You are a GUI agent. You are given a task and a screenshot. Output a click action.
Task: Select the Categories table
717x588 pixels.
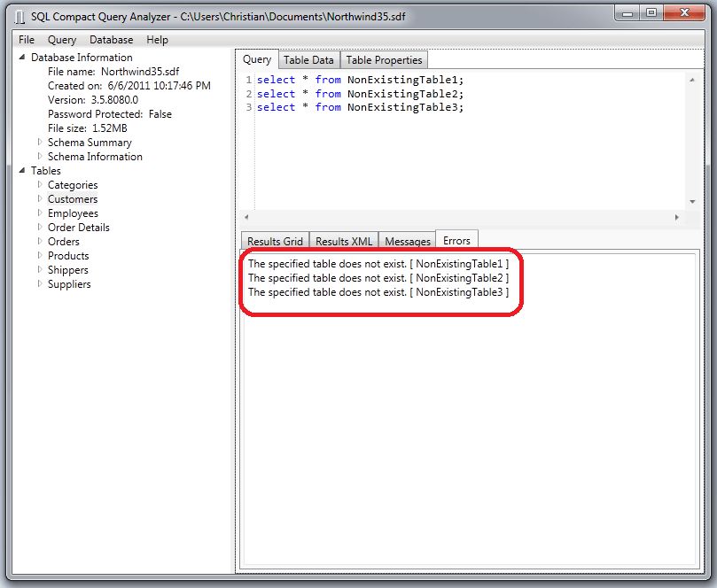point(73,184)
